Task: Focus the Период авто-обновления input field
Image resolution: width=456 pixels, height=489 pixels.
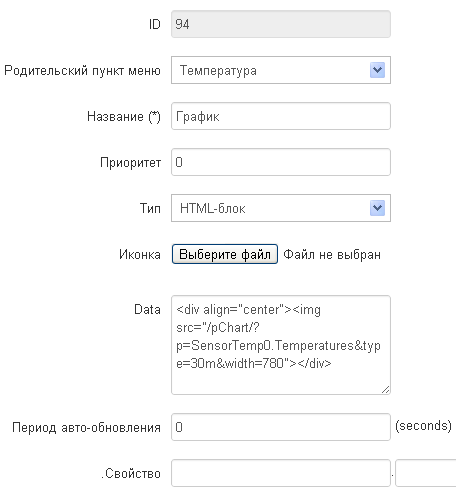Action: point(281,427)
